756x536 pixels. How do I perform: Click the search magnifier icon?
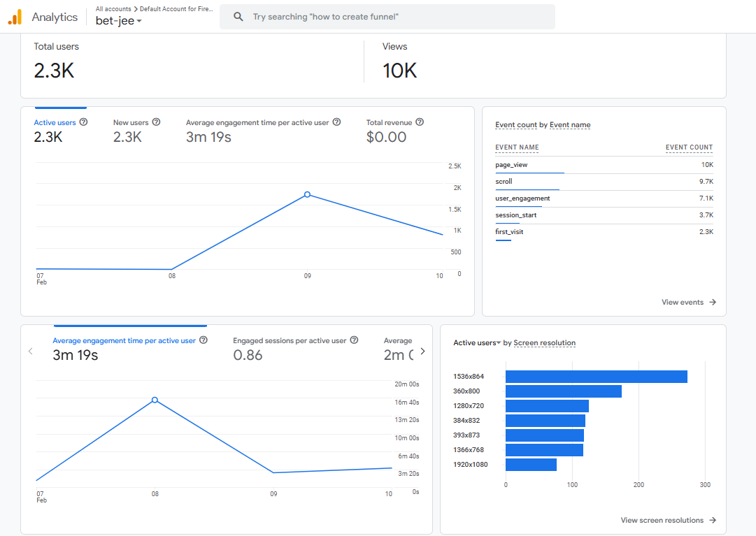(238, 16)
